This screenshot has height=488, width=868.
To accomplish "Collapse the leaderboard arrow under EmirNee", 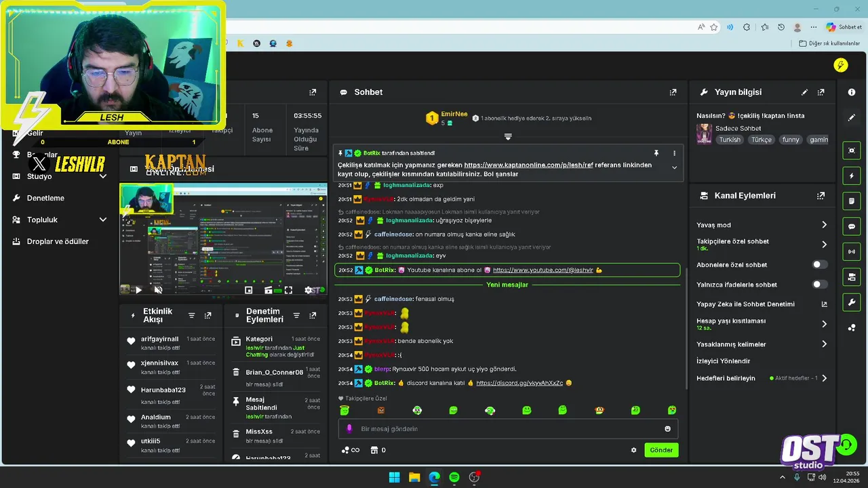I will tap(508, 137).
